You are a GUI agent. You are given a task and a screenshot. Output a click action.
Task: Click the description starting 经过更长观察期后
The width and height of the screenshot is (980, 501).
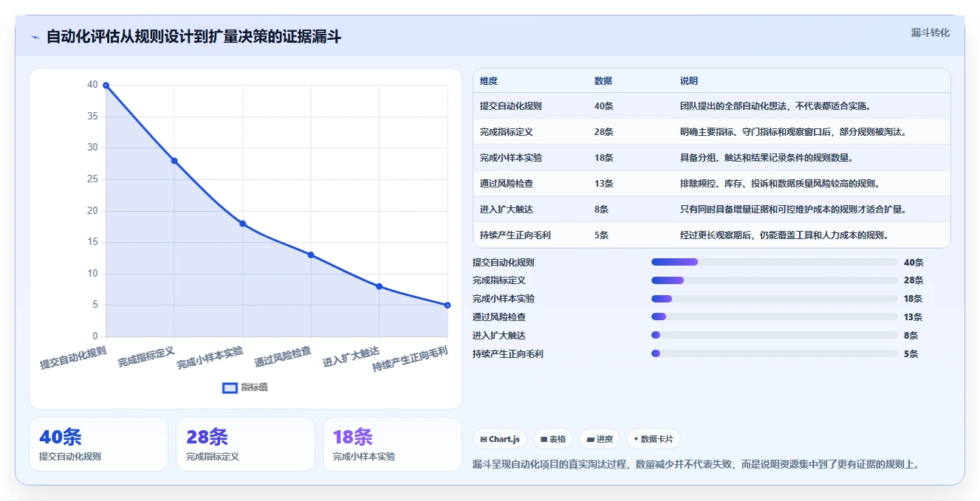pos(784,235)
